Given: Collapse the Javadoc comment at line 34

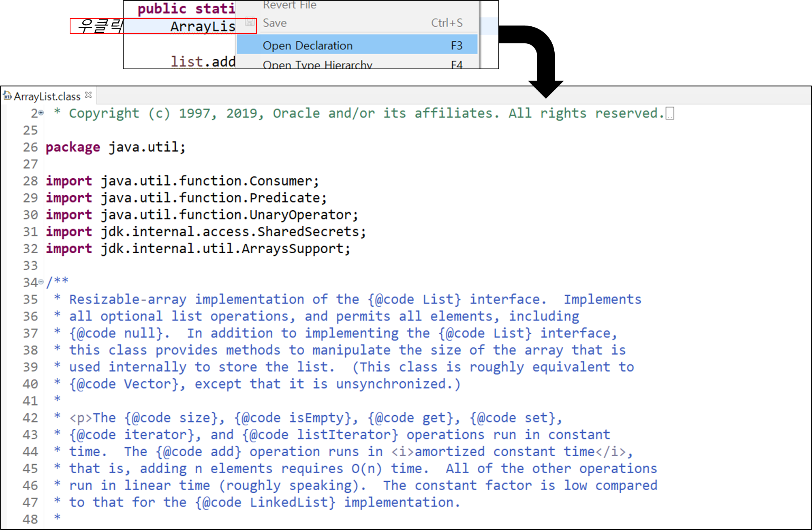Looking at the screenshot, I should click(41, 282).
